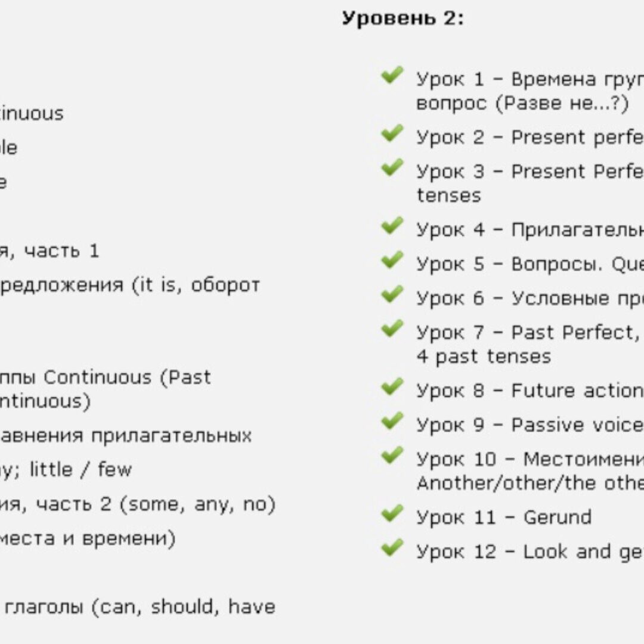Open the Урок 11 – Gerund lesson
This screenshot has width=644, height=644.
pos(504,517)
